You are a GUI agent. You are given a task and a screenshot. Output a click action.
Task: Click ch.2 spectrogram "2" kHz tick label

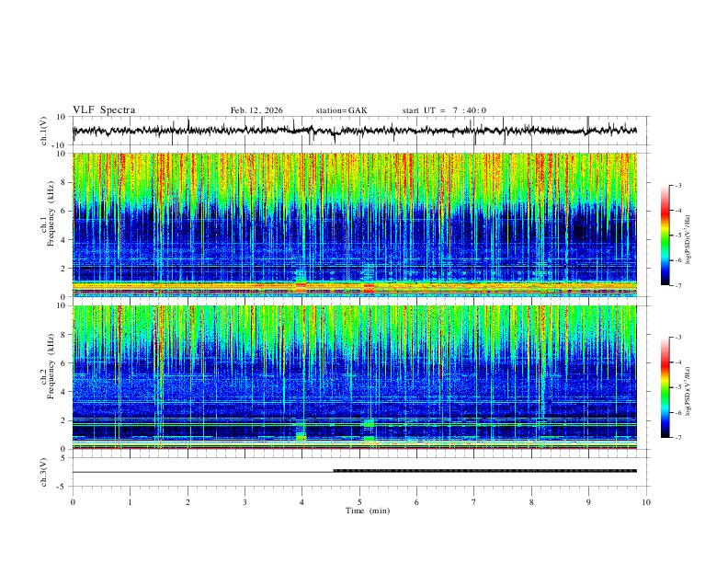[x=64, y=420]
